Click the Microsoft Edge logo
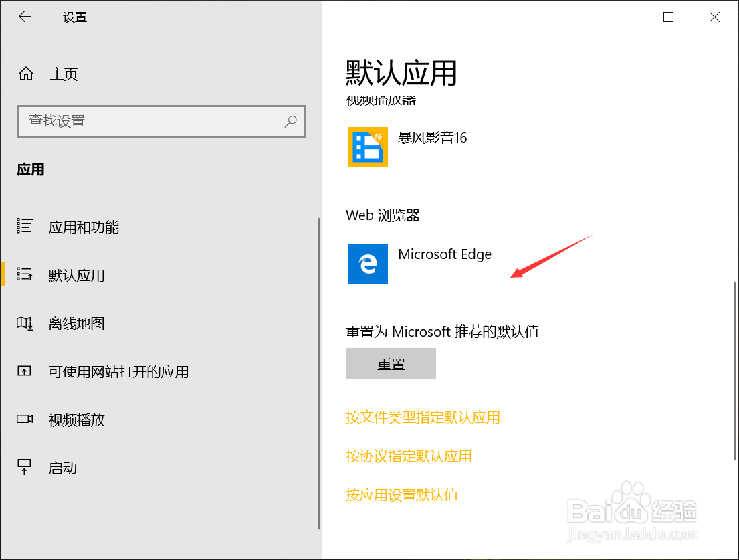The height and width of the screenshot is (560, 739). (367, 264)
